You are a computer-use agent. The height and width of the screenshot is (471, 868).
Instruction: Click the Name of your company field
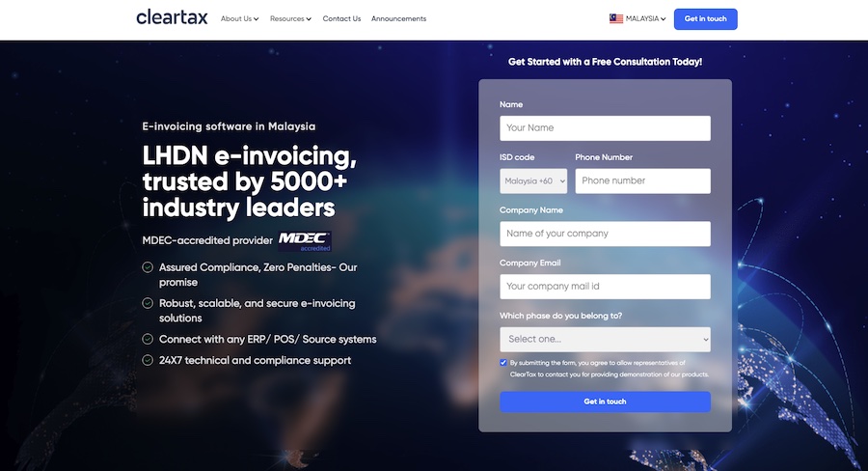tap(605, 234)
